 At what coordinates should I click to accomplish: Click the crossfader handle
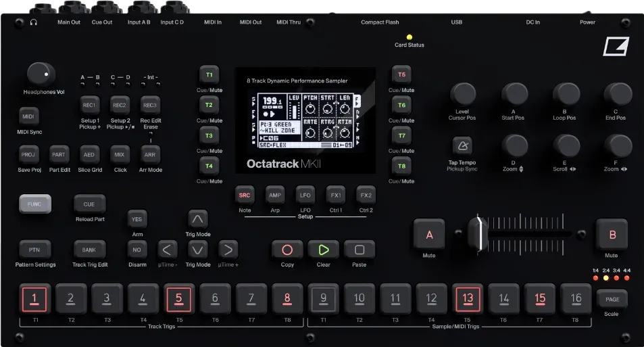(478, 233)
